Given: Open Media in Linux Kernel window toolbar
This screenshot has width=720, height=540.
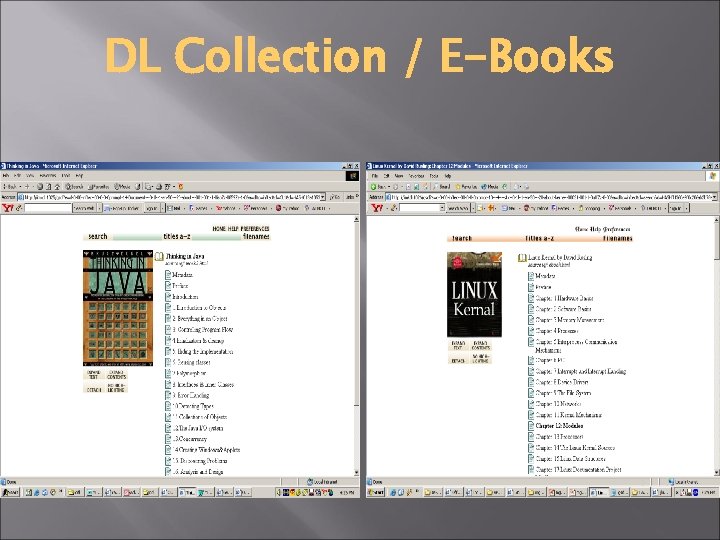Looking at the screenshot, I should (490, 187).
